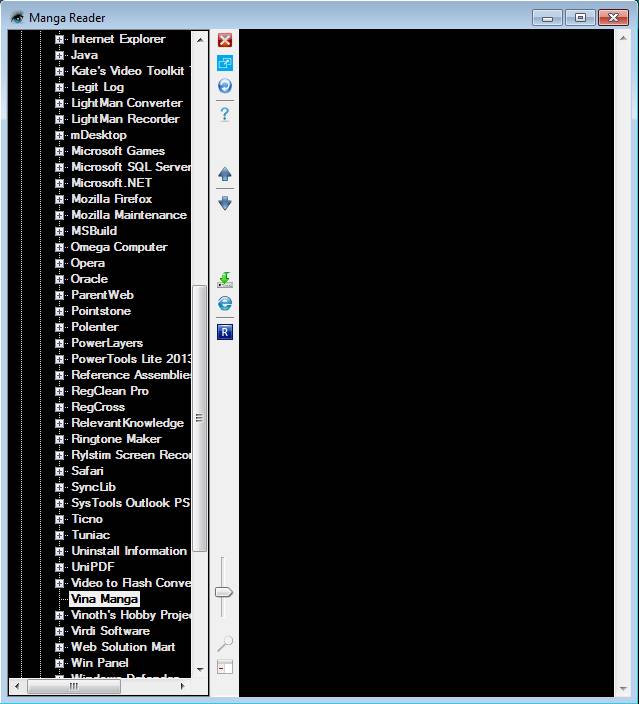Select the RegCross folder
Viewport: 639px width, 704px height.
coord(98,407)
